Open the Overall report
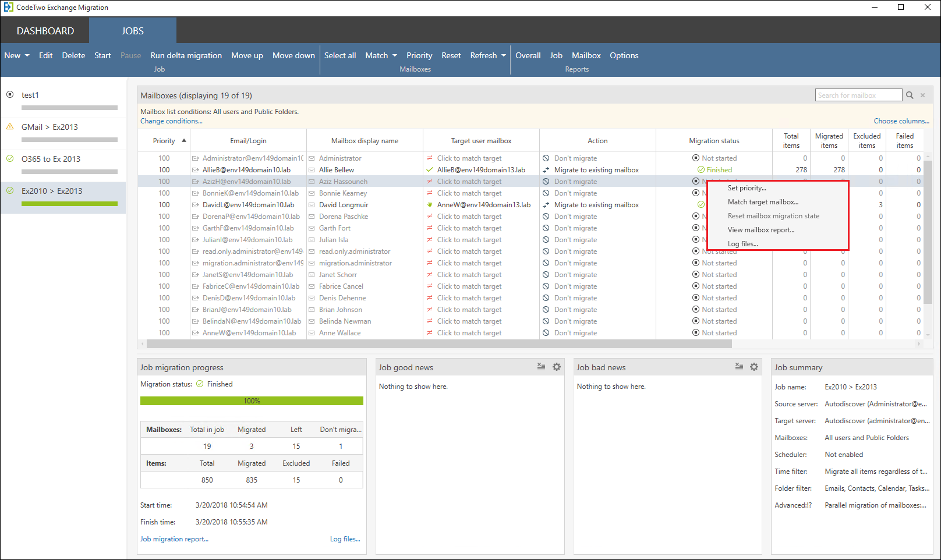941x560 pixels. point(528,55)
